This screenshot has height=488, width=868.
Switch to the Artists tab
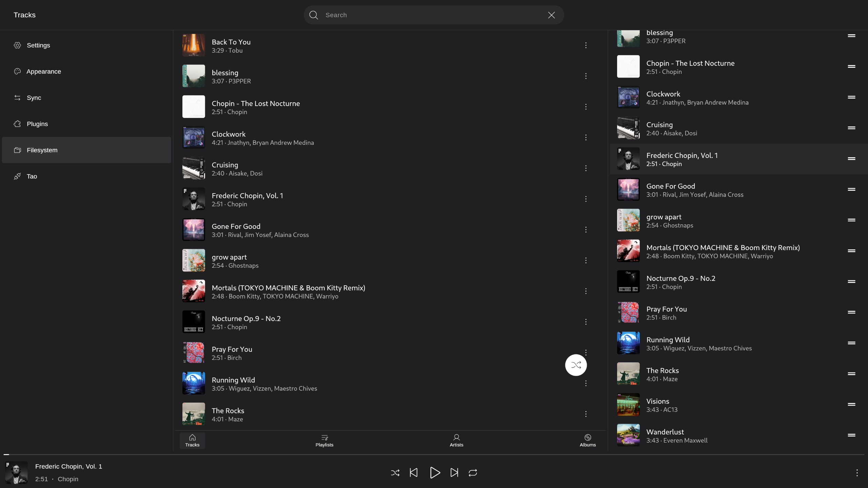[x=456, y=441]
